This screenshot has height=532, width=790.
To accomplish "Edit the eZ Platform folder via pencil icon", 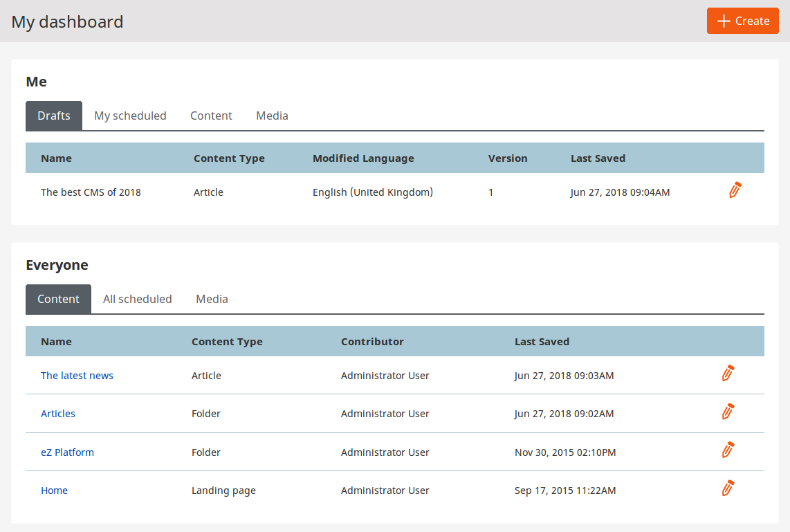I will pos(728,450).
